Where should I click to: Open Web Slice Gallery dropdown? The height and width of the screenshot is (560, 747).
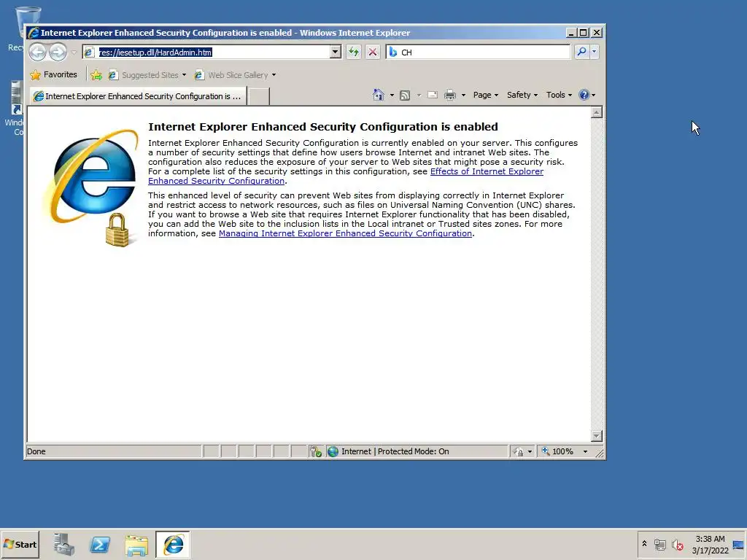pos(236,75)
